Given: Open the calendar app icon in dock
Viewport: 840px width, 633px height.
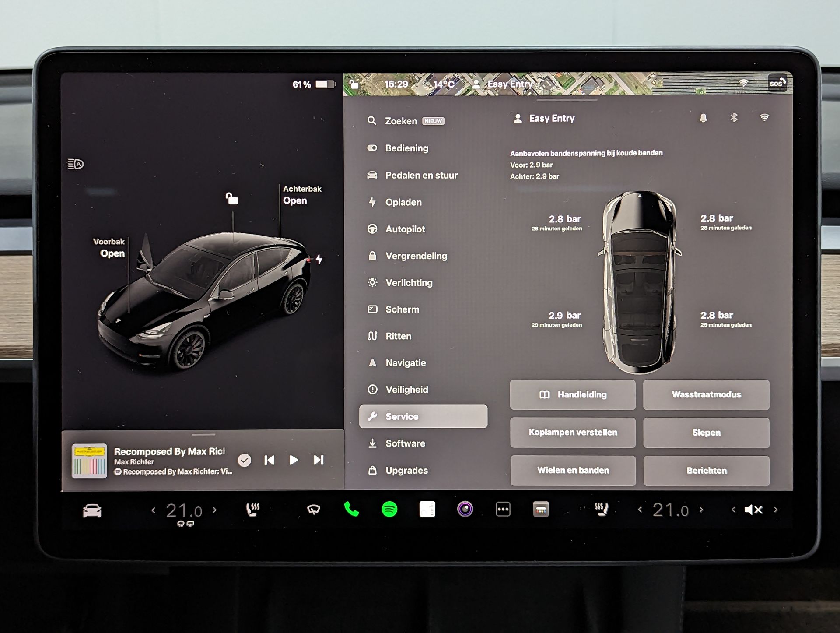Looking at the screenshot, I should [x=541, y=510].
